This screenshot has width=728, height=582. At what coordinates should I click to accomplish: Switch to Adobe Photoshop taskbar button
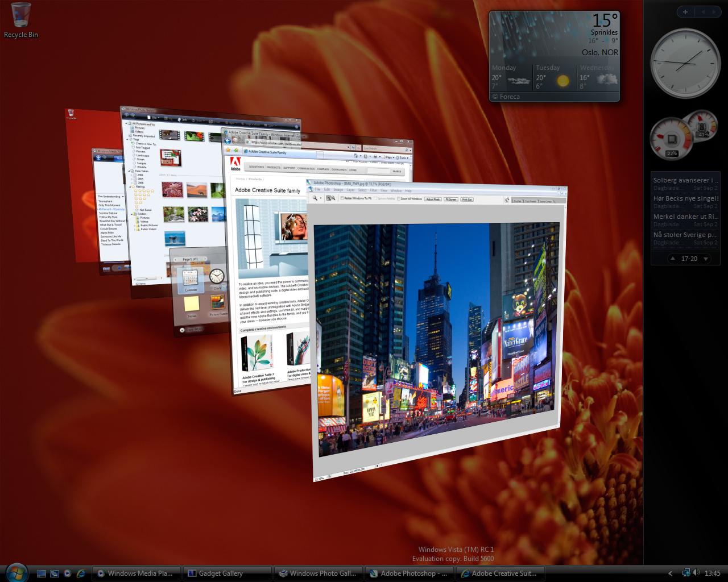[x=409, y=573]
